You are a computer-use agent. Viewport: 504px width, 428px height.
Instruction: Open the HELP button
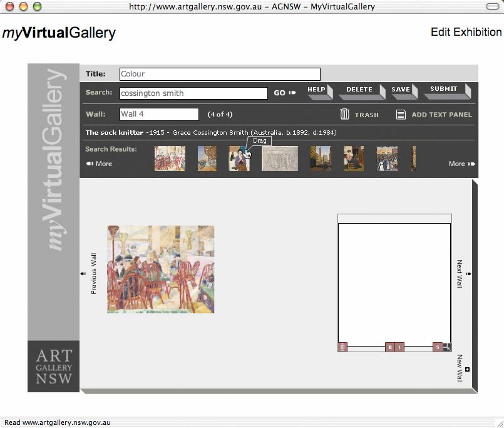pyautogui.click(x=319, y=91)
